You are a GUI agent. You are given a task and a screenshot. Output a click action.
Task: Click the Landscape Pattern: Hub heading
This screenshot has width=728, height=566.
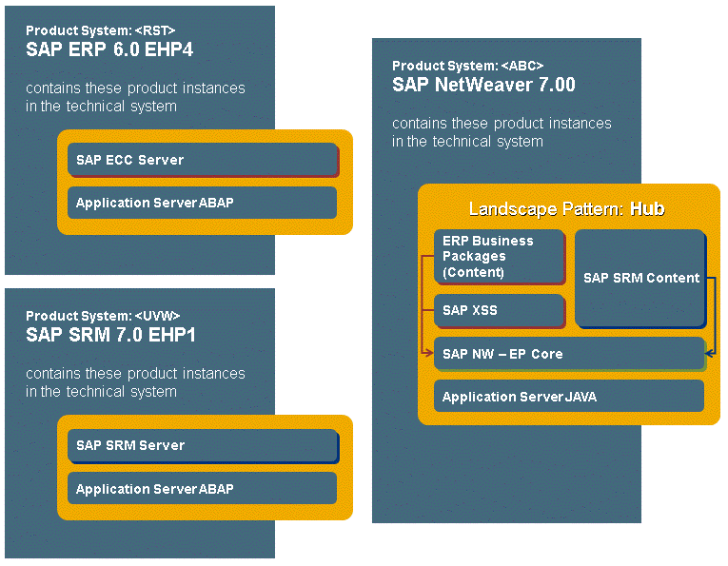click(567, 208)
